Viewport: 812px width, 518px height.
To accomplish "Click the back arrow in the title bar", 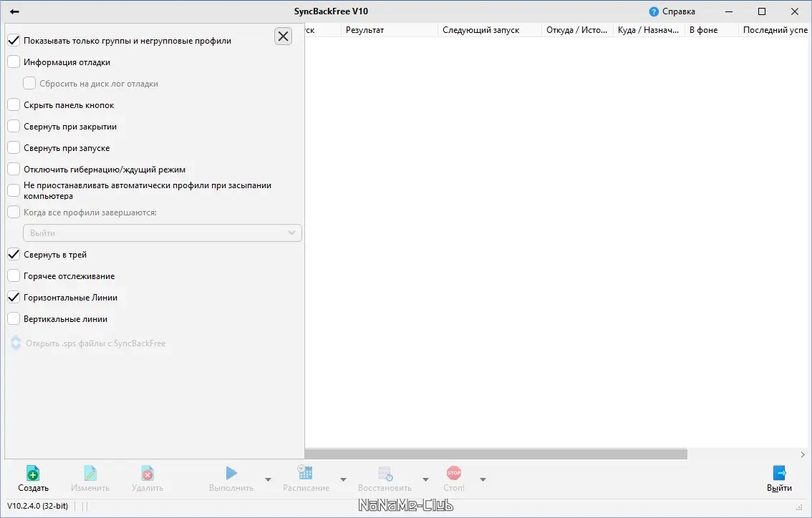I will pos(14,11).
